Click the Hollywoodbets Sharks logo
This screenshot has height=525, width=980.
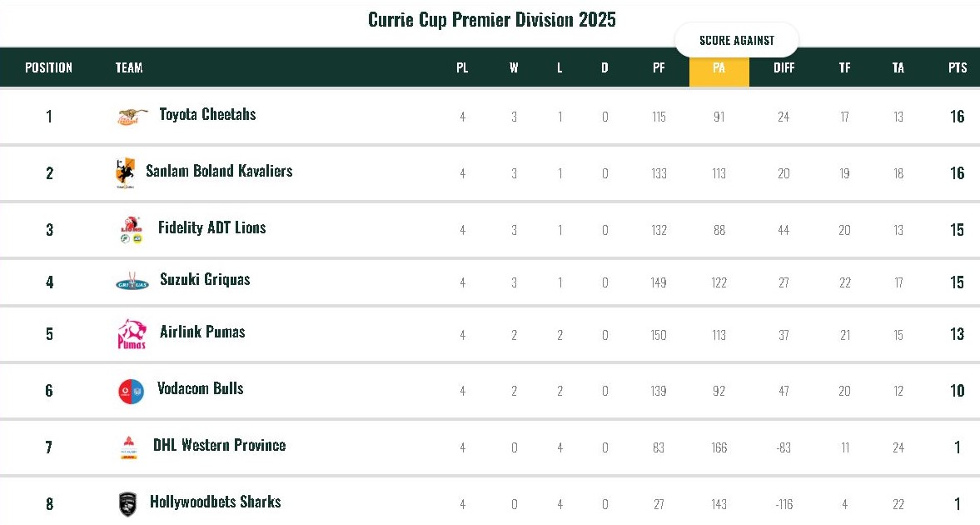coord(127,503)
